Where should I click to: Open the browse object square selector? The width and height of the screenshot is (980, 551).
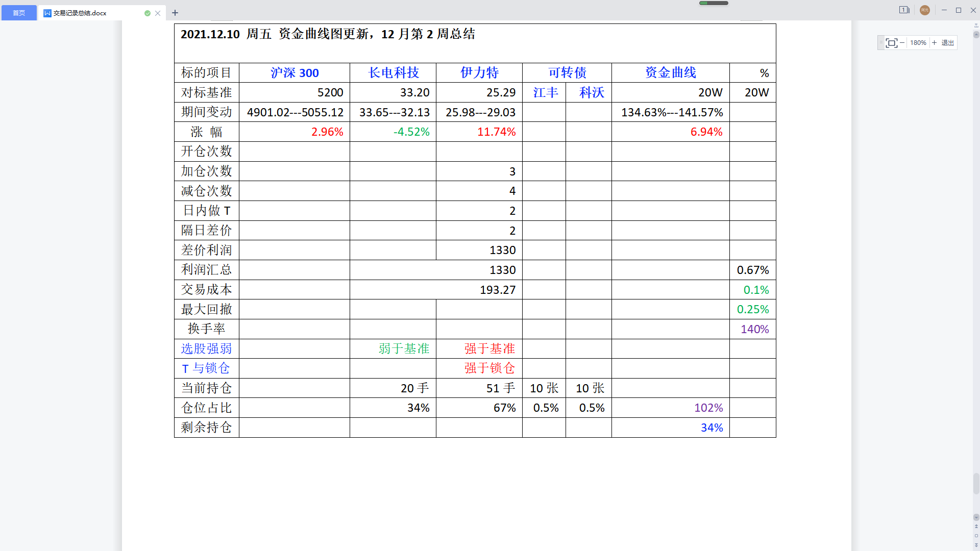976,536
